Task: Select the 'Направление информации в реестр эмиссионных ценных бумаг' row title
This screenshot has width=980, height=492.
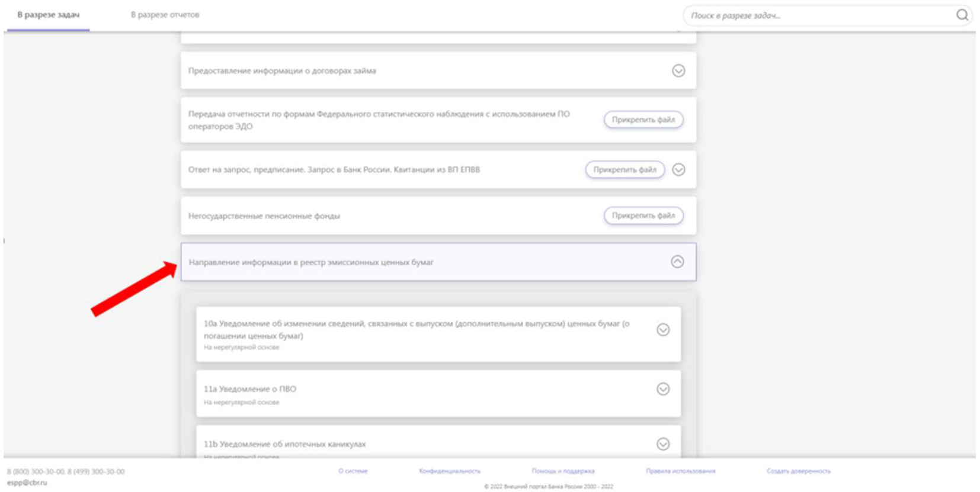Action: click(x=311, y=262)
